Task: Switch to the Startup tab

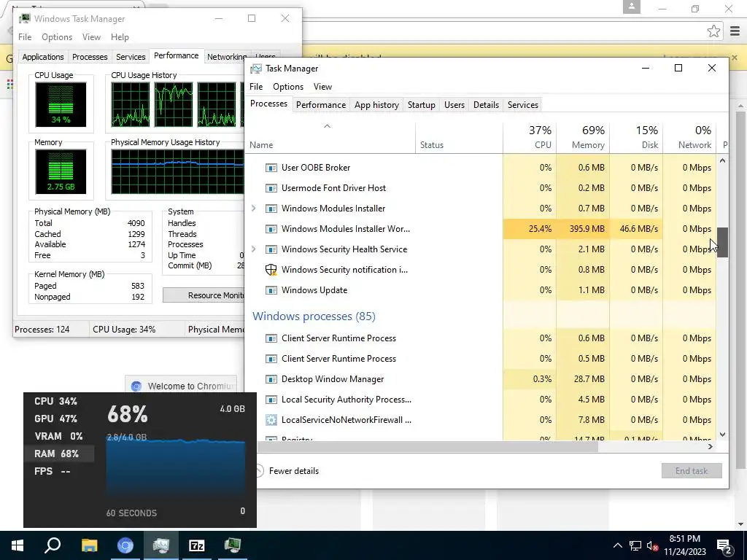Action: tap(421, 105)
